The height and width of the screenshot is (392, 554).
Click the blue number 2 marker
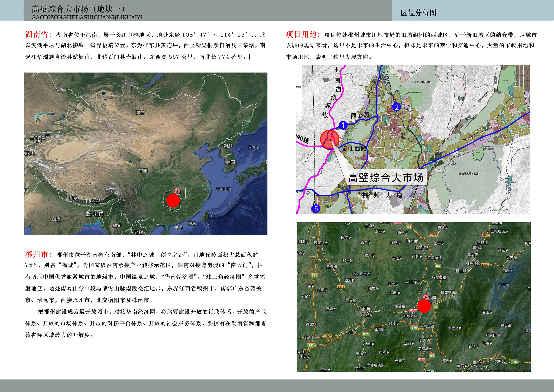(x=396, y=107)
